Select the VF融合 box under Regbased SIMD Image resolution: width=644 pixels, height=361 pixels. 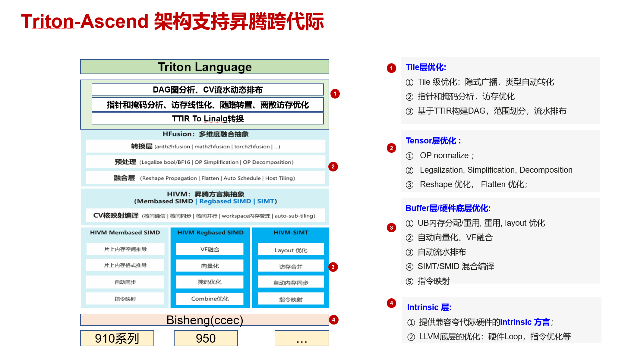click(210, 250)
